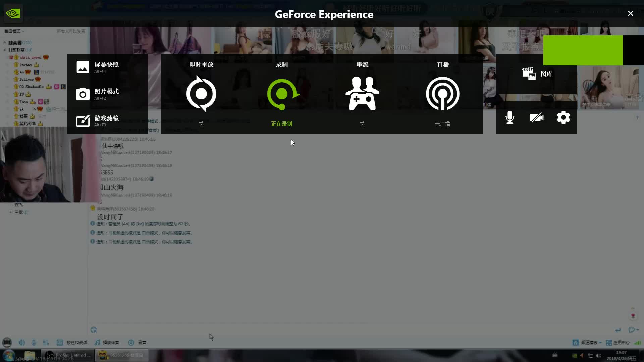The height and width of the screenshot is (362, 644).
Task: Click the 未广播 broadcast status label
Action: [442, 124]
